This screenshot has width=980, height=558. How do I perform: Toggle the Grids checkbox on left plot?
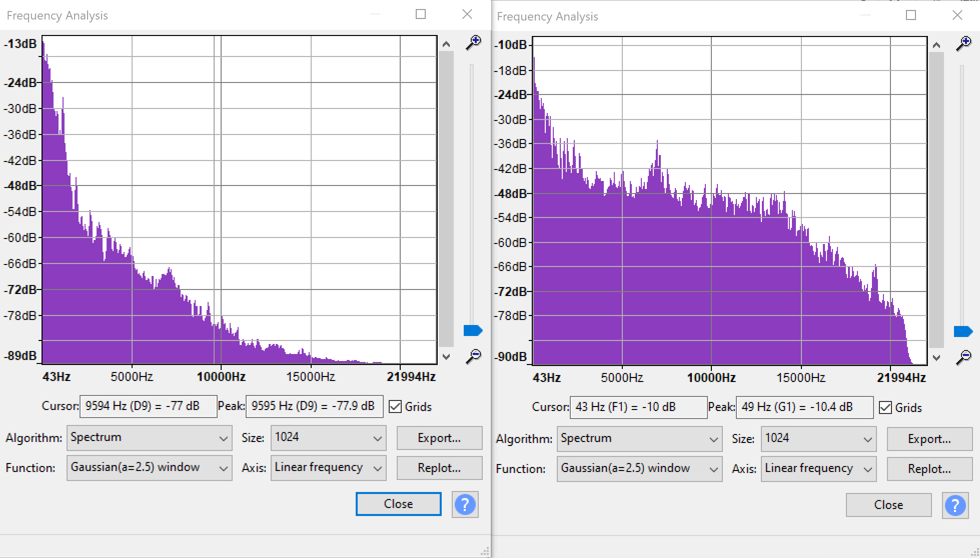396,406
